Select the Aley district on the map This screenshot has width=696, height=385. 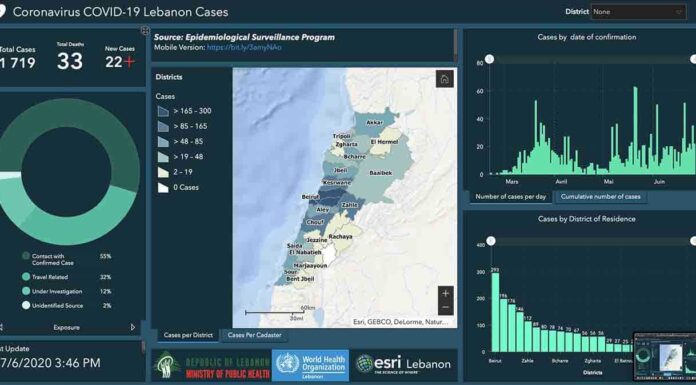click(x=323, y=209)
